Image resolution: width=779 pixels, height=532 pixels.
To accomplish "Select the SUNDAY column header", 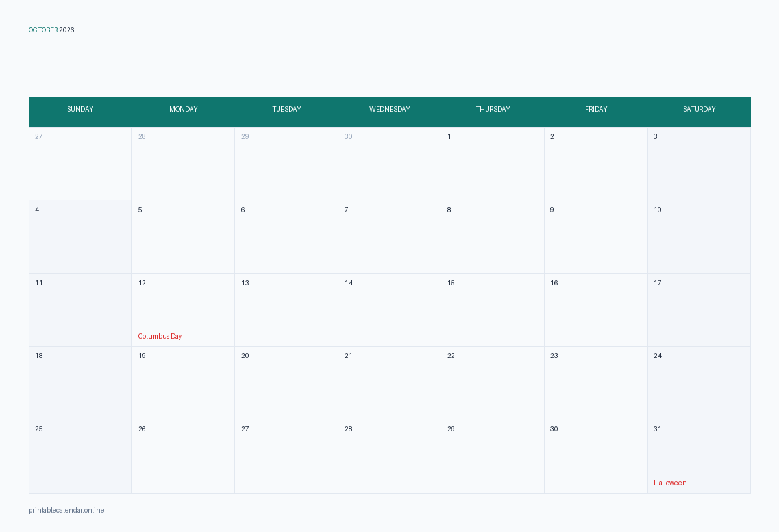I will tap(80, 109).
